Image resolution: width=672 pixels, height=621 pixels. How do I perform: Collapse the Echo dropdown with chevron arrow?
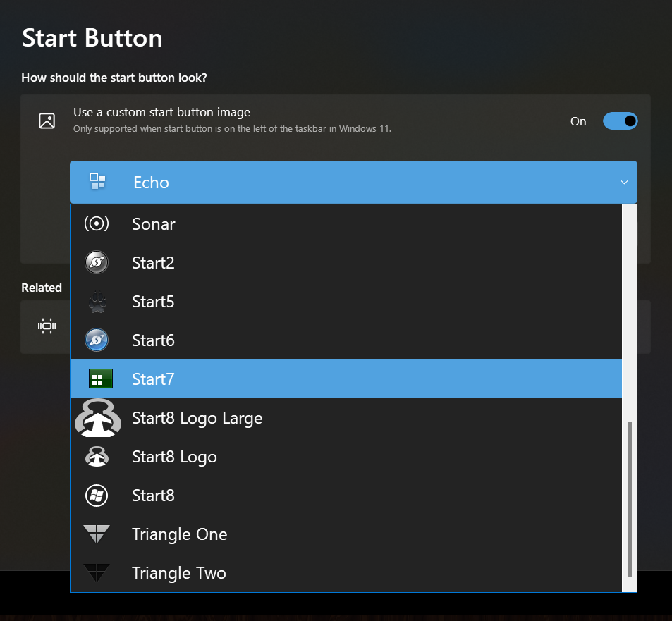click(x=625, y=183)
